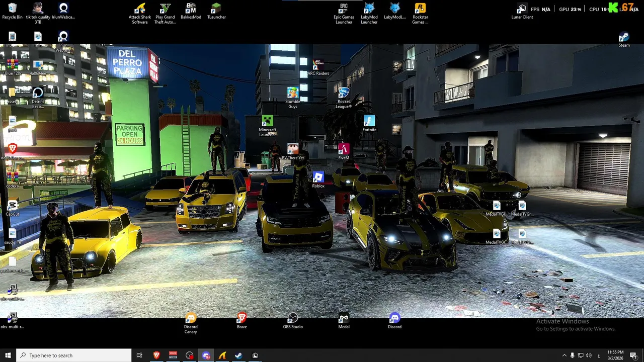Launch the Stumble Guys shortcut

pos(292,98)
